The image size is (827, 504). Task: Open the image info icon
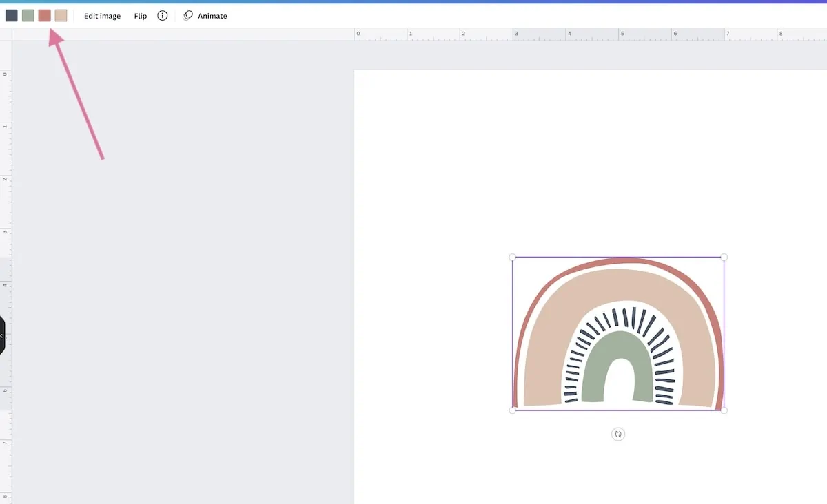tap(163, 16)
